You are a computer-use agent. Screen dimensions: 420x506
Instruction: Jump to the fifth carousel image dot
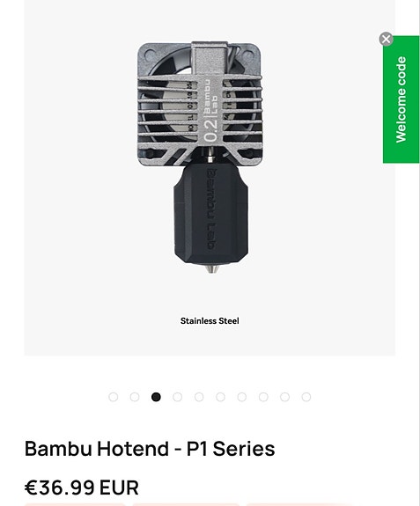click(x=199, y=397)
